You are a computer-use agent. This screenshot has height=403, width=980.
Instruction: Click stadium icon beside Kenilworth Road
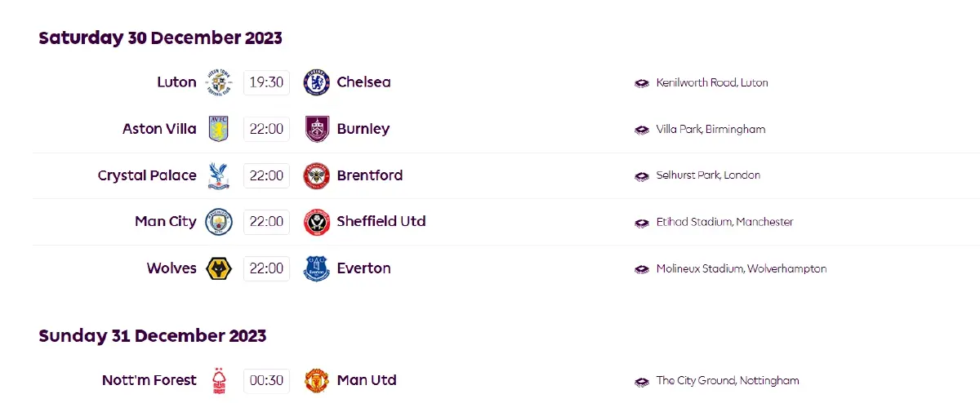[642, 83]
